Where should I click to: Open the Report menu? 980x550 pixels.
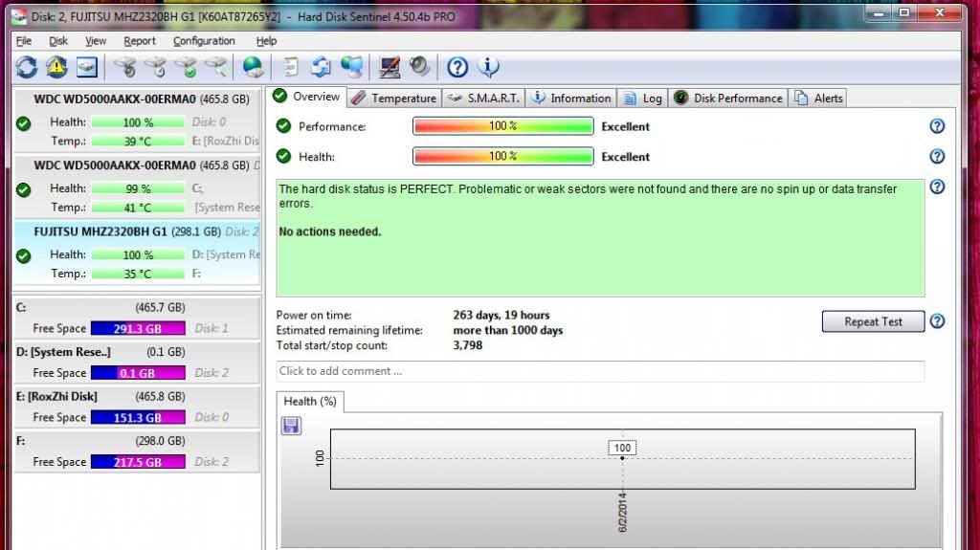point(140,41)
